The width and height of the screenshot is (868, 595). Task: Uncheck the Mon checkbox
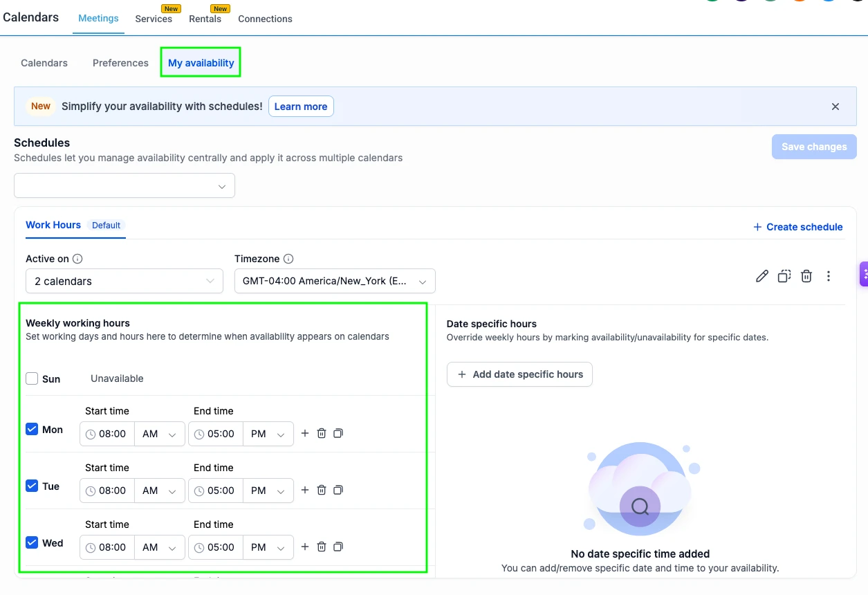(x=32, y=429)
